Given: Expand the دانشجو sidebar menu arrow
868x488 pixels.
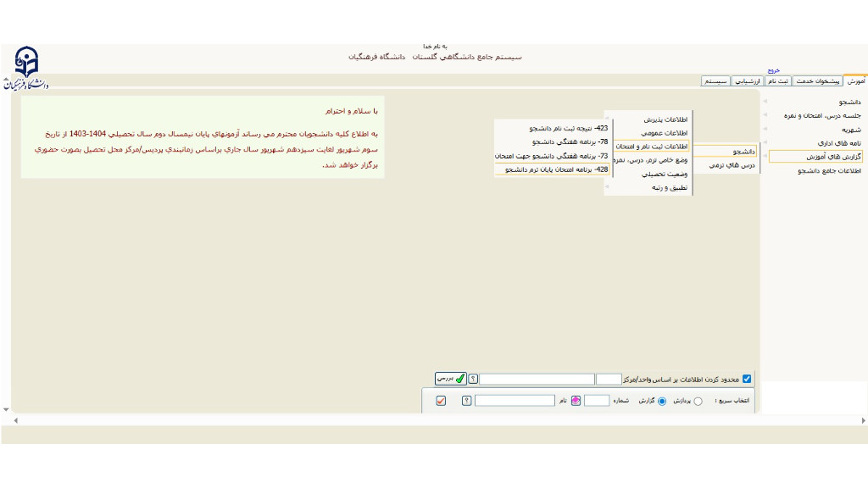Looking at the screenshot, I should click(x=765, y=101).
